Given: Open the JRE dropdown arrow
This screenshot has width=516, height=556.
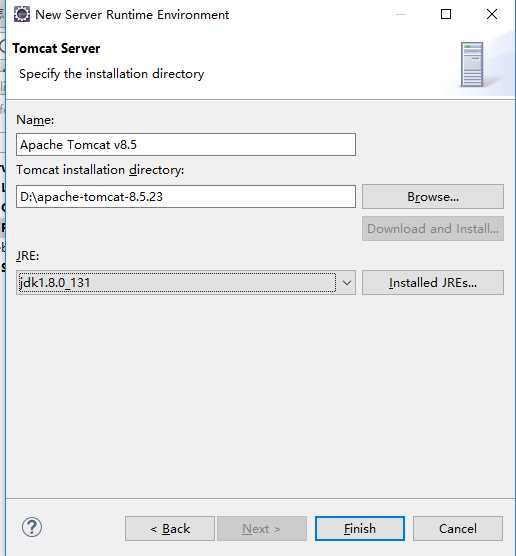Looking at the screenshot, I should click(x=346, y=283).
